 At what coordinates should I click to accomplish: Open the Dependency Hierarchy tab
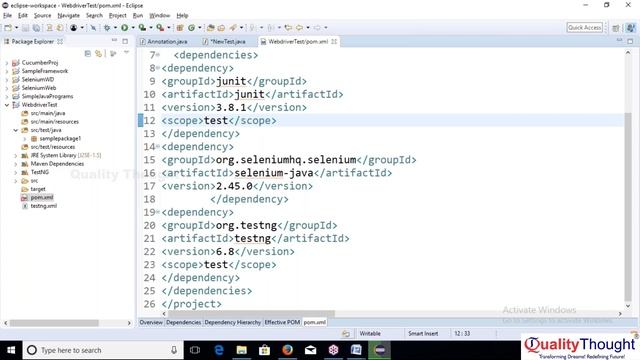coord(232,322)
